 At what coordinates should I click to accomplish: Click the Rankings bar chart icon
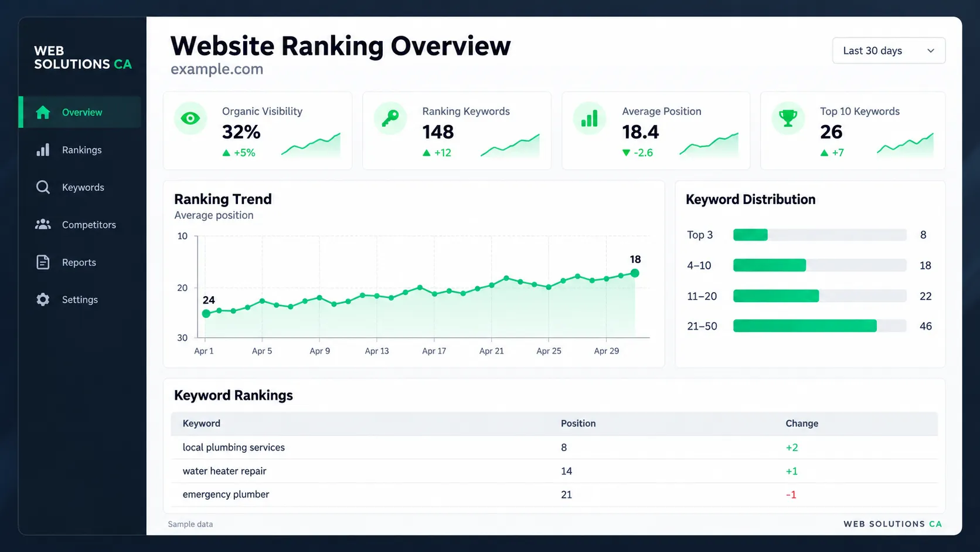(x=43, y=150)
